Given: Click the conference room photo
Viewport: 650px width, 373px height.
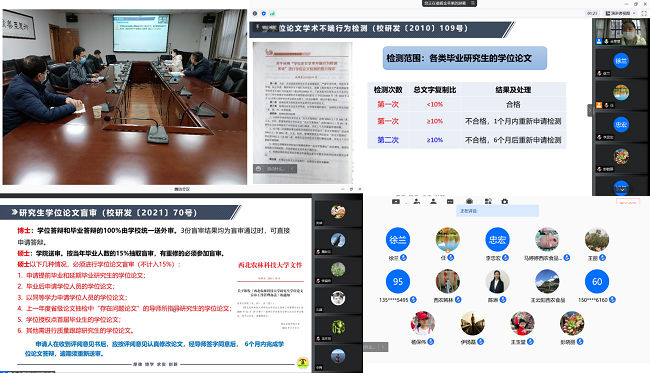Looking at the screenshot, I should pyautogui.click(x=124, y=96).
